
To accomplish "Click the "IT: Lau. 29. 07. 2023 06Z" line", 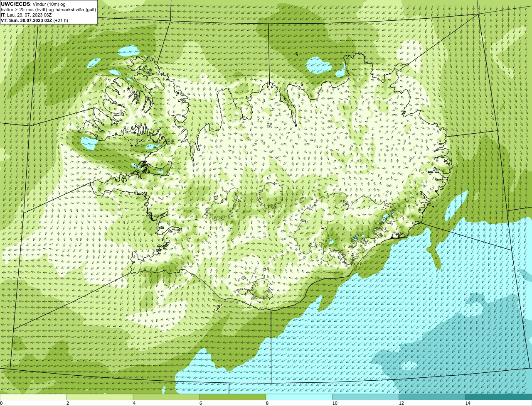I will (26, 15).
